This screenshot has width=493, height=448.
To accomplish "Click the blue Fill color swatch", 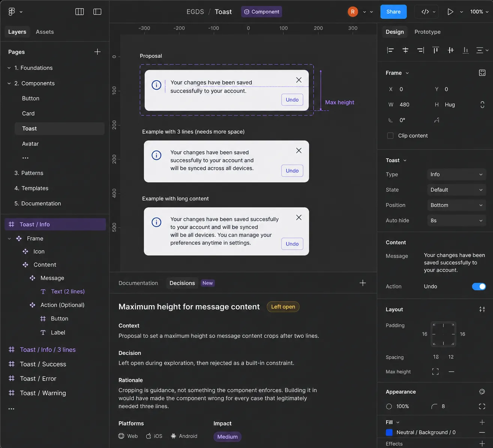I will pos(389,432).
